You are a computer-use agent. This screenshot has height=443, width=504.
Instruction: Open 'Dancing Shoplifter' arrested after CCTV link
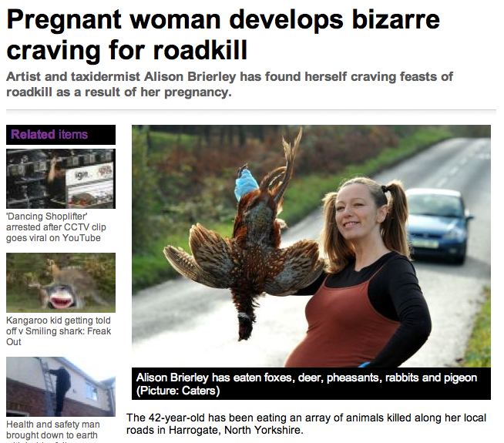56,227
